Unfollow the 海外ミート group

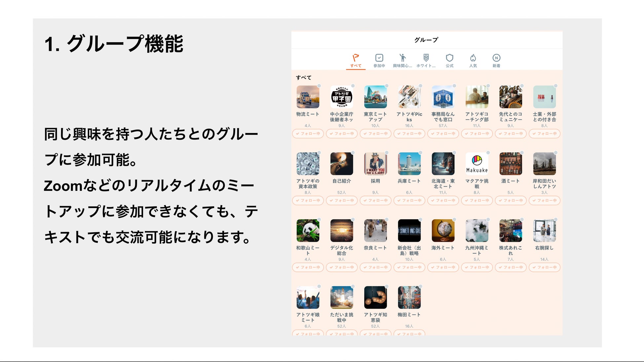(443, 267)
